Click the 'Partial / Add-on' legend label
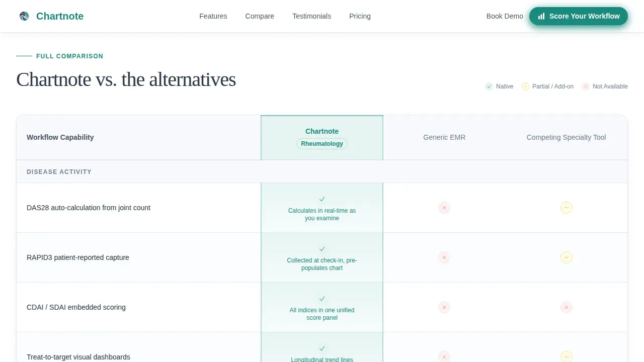 tap(553, 86)
